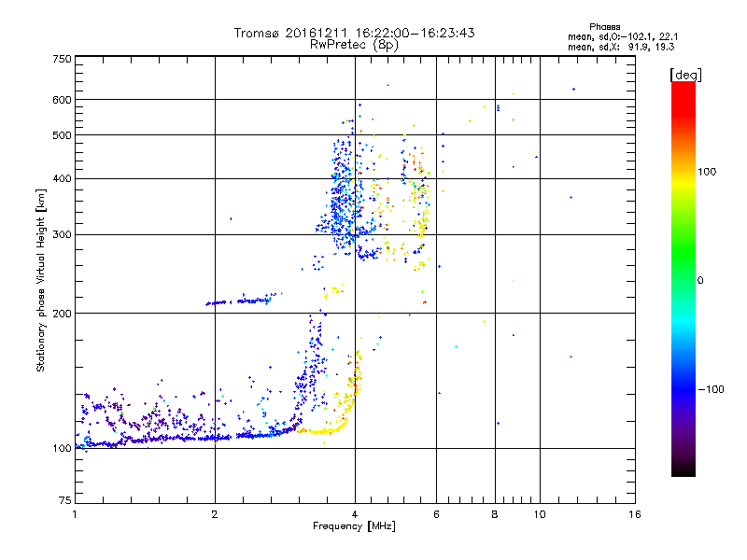Click the colorbar tick label '0'
Image resolution: width=747 pixels, height=560 pixels.
tap(700, 281)
